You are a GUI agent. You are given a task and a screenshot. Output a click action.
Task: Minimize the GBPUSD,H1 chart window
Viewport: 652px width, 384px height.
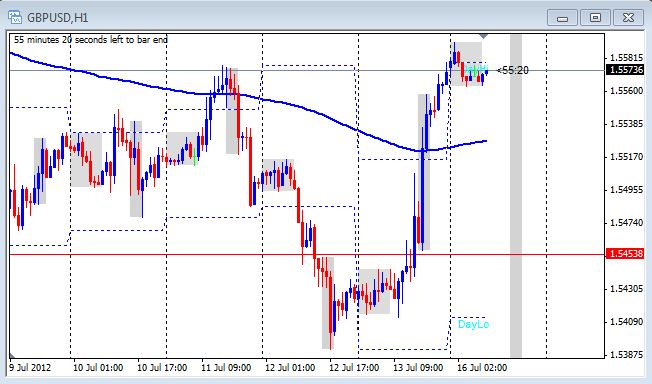click(562, 18)
